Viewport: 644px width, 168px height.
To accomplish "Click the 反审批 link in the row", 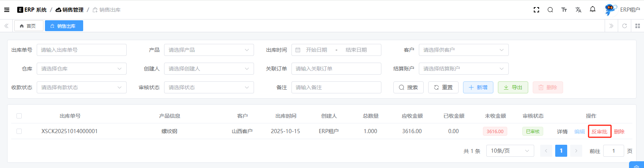I will click(599, 132).
